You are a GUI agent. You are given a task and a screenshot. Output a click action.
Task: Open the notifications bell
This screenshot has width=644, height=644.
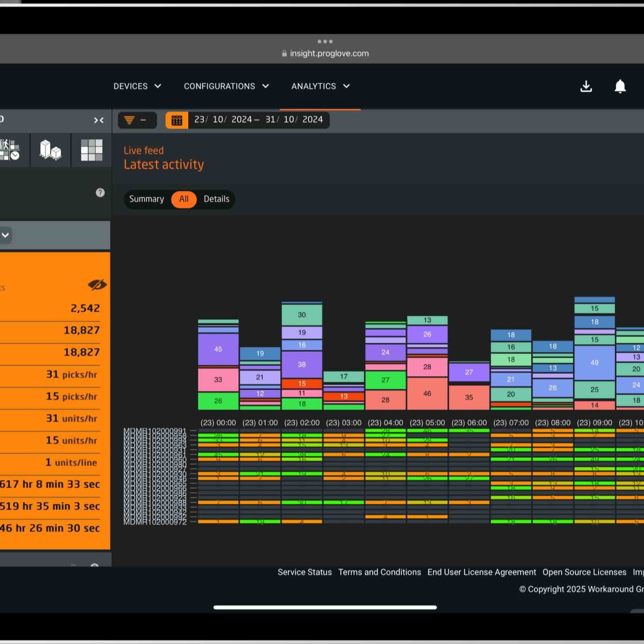click(x=620, y=86)
